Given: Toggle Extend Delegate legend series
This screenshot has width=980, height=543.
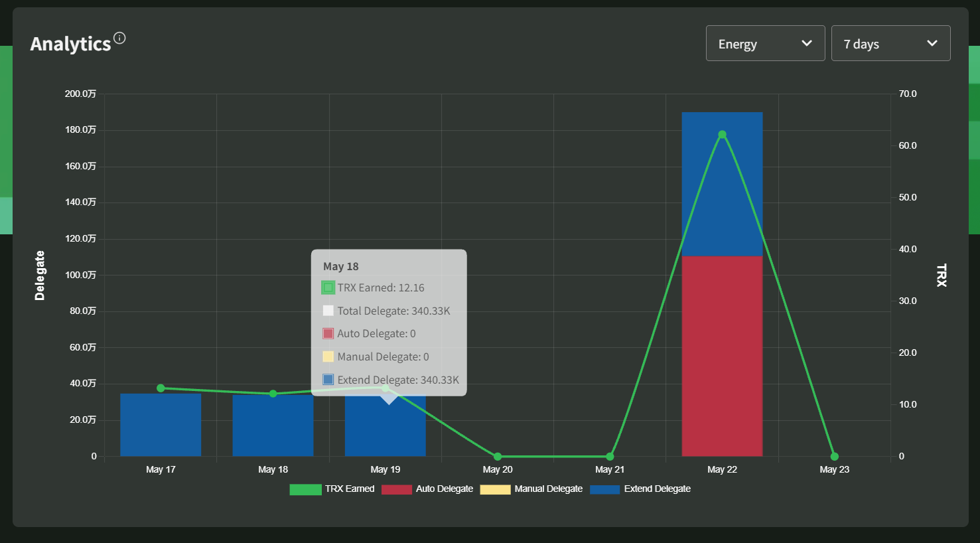Looking at the screenshot, I should [x=640, y=489].
